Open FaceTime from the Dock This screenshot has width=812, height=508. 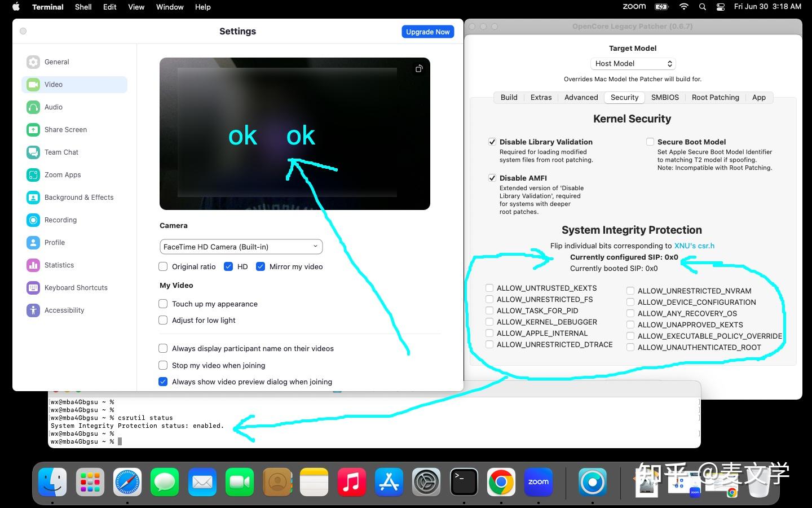coord(240,483)
